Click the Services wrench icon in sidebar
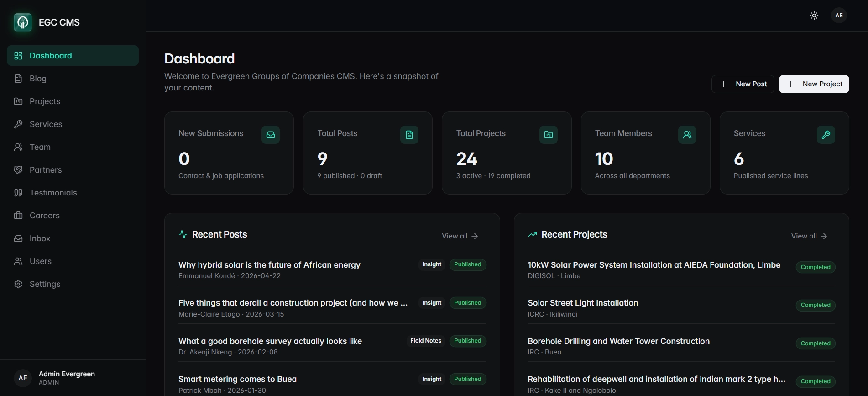 [18, 124]
